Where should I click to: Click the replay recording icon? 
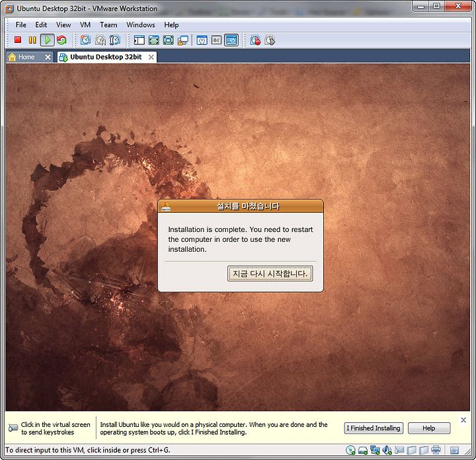[270, 40]
